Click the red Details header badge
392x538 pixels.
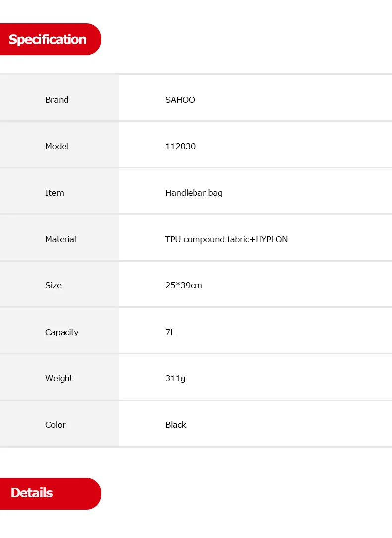[51, 493]
